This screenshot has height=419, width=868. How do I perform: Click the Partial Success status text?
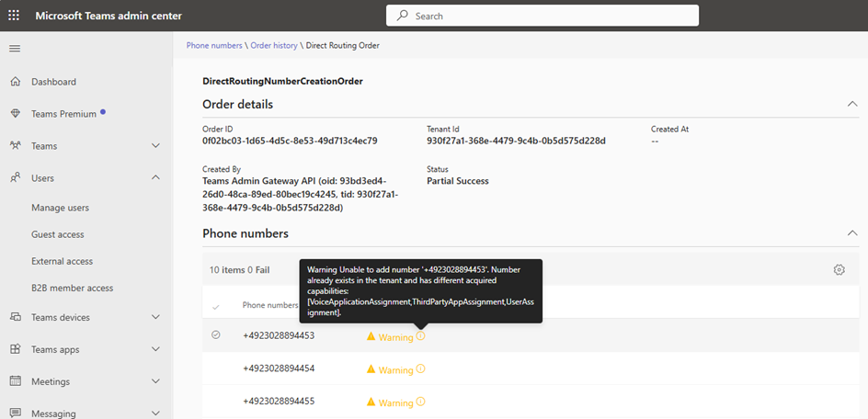[458, 181]
